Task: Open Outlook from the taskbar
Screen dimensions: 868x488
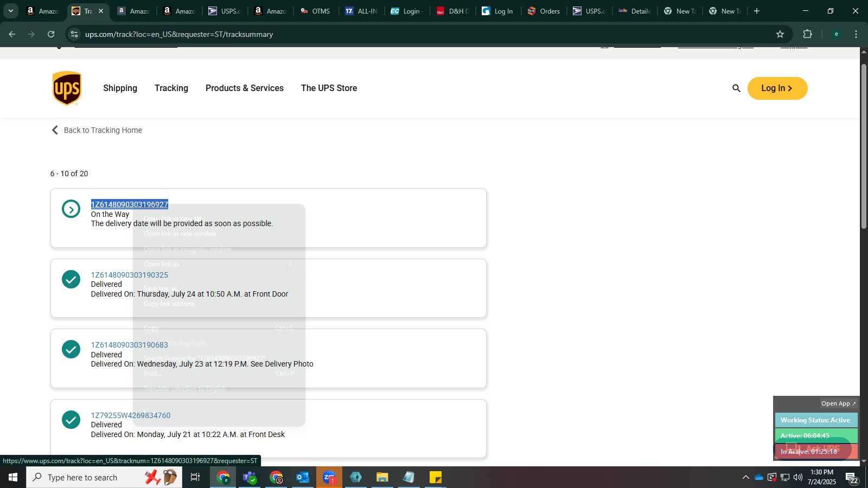Action: (303, 477)
